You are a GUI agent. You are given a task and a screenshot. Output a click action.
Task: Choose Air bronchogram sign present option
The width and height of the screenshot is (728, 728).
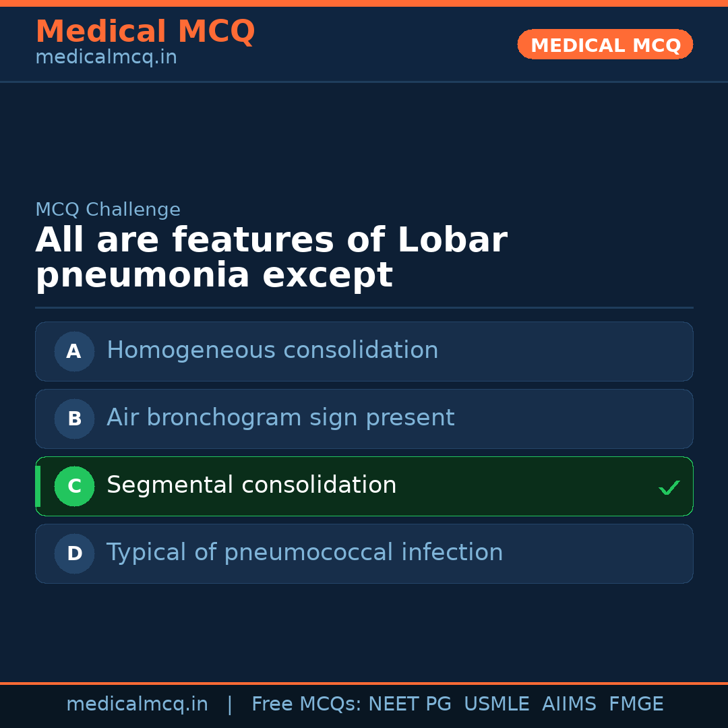[x=280, y=418]
